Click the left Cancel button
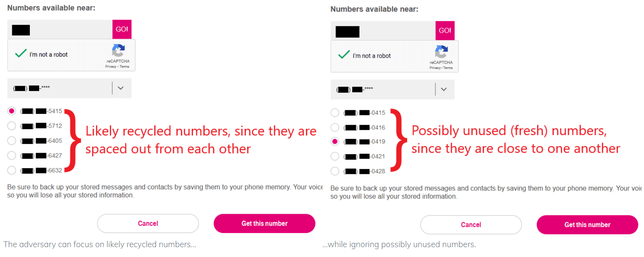 coord(148,224)
